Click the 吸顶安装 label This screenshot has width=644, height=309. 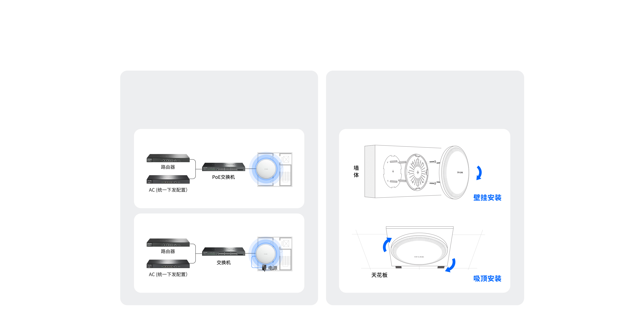click(x=487, y=278)
